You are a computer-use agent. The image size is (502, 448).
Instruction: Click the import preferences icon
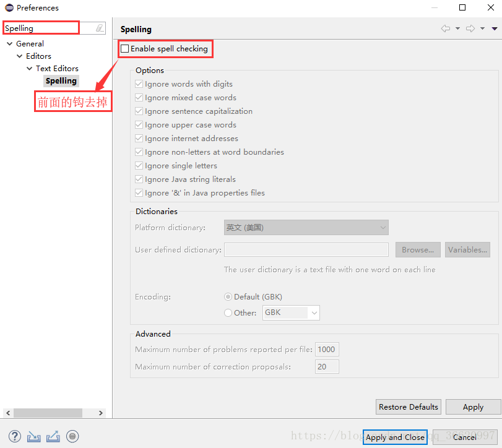click(33, 436)
